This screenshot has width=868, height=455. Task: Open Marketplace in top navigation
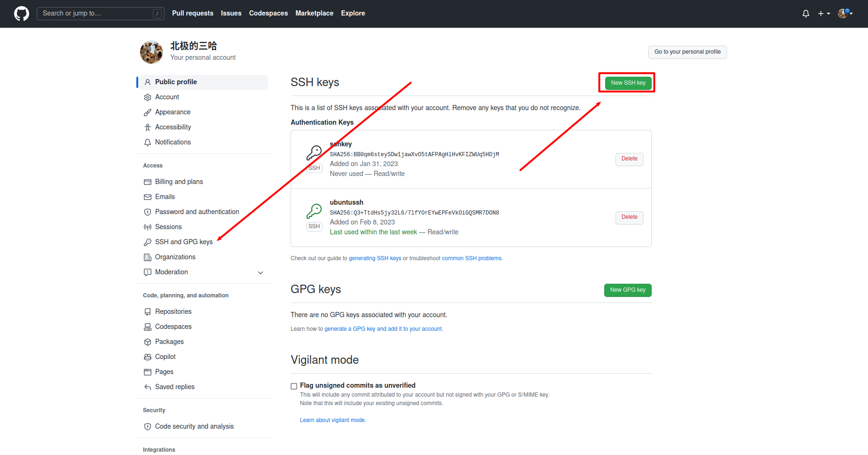click(x=315, y=13)
